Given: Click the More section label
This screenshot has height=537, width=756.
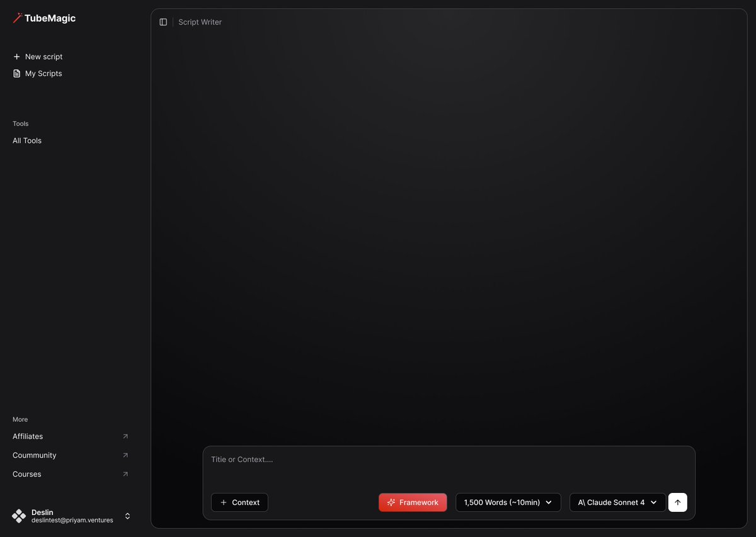Looking at the screenshot, I should [x=20, y=419].
